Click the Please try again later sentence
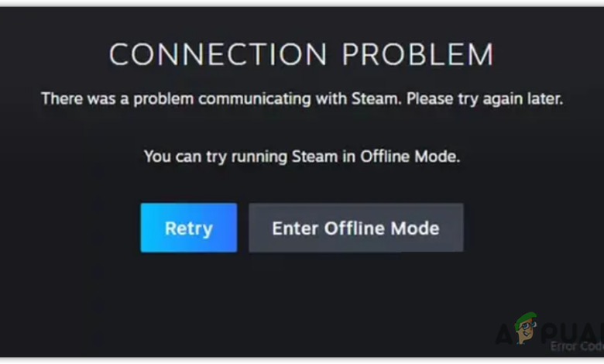 (x=485, y=99)
